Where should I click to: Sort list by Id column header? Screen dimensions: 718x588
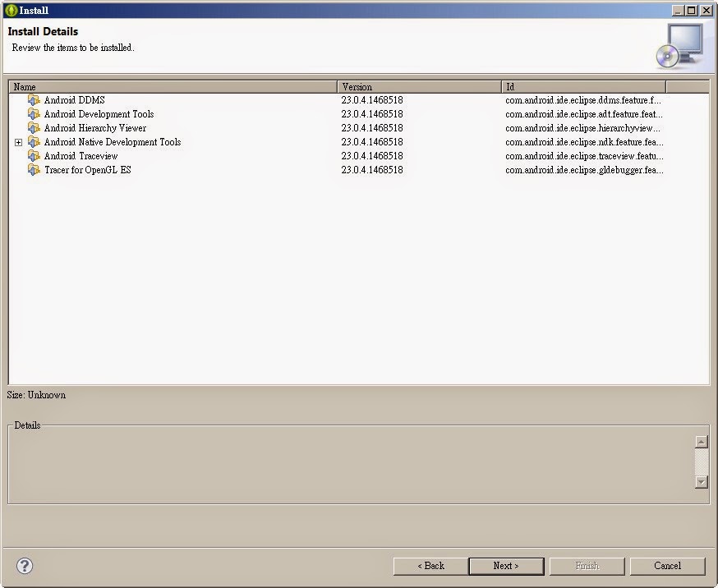click(x=584, y=87)
